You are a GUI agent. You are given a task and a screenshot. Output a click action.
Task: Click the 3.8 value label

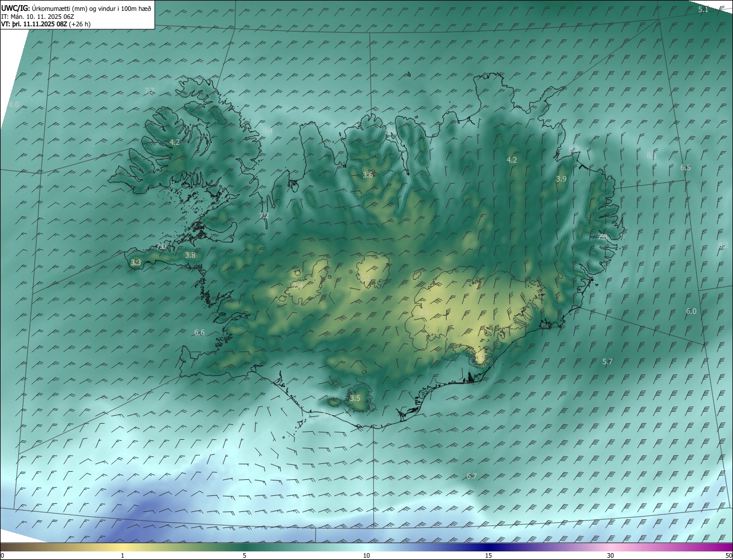pos(190,255)
